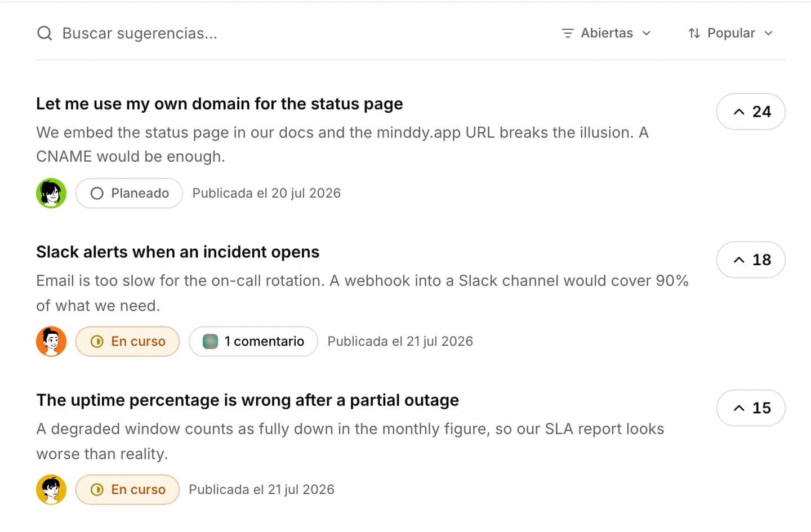The height and width of the screenshot is (532, 811).
Task: Click the description about degraded window counts
Action: 350,441
